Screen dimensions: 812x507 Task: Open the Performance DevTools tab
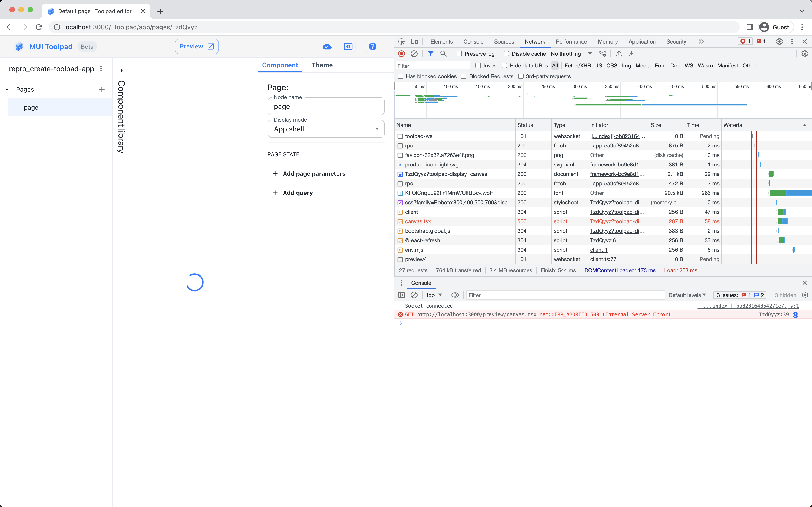pyautogui.click(x=571, y=41)
